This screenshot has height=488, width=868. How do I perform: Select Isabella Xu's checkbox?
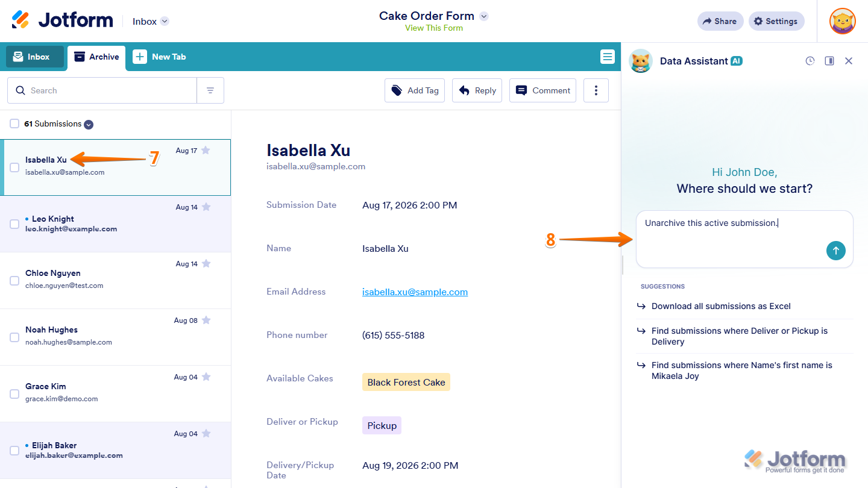(x=14, y=167)
